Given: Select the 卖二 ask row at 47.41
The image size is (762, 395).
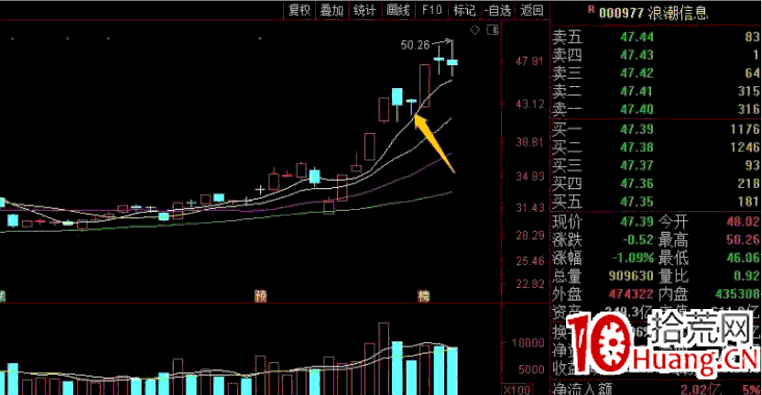Looking at the screenshot, I should pos(656,91).
